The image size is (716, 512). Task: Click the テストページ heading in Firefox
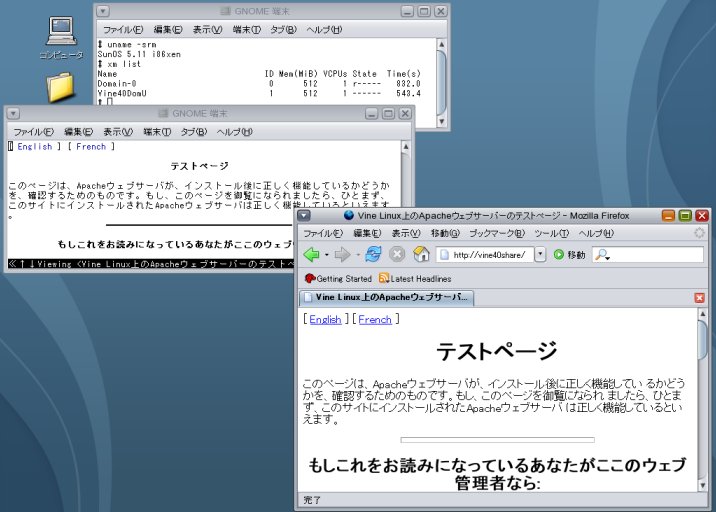[x=497, y=351]
